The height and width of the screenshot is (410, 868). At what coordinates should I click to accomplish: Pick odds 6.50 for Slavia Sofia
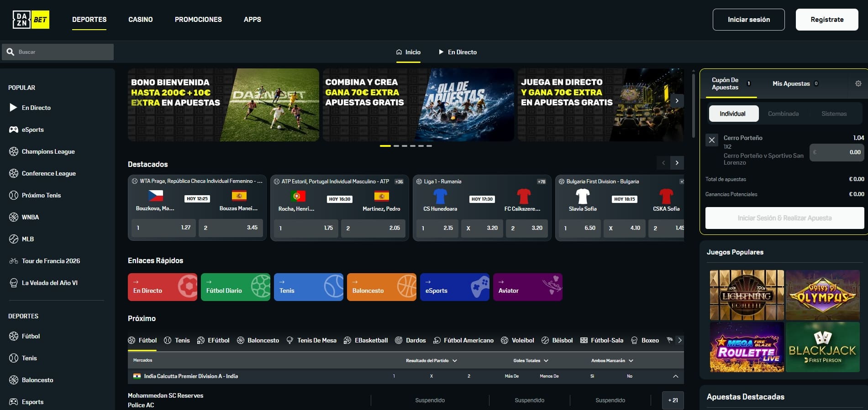[579, 228]
